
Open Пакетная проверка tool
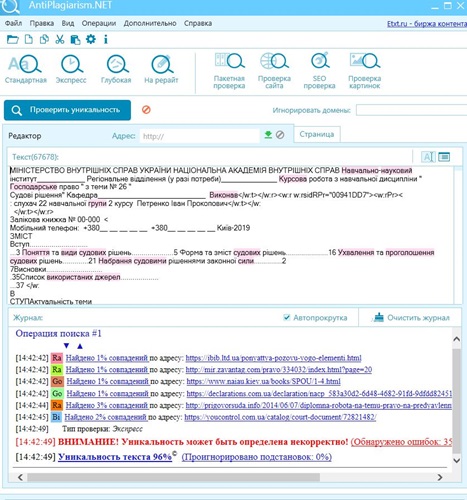[229, 71]
